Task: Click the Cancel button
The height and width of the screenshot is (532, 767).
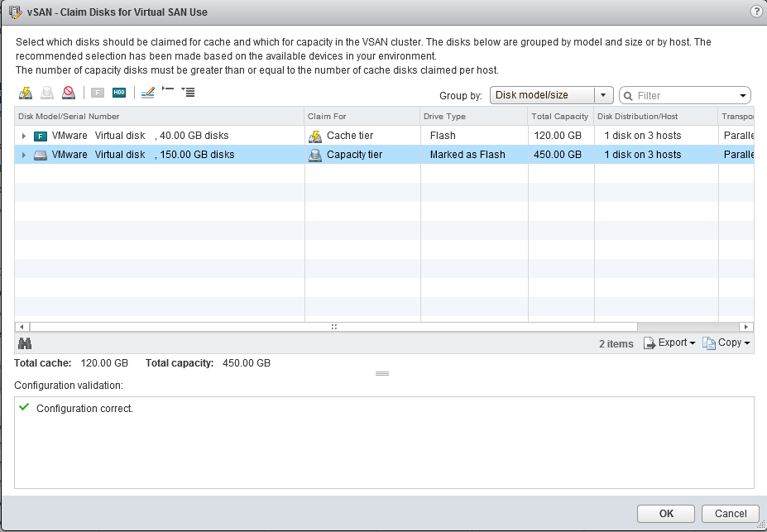Action: [731, 514]
